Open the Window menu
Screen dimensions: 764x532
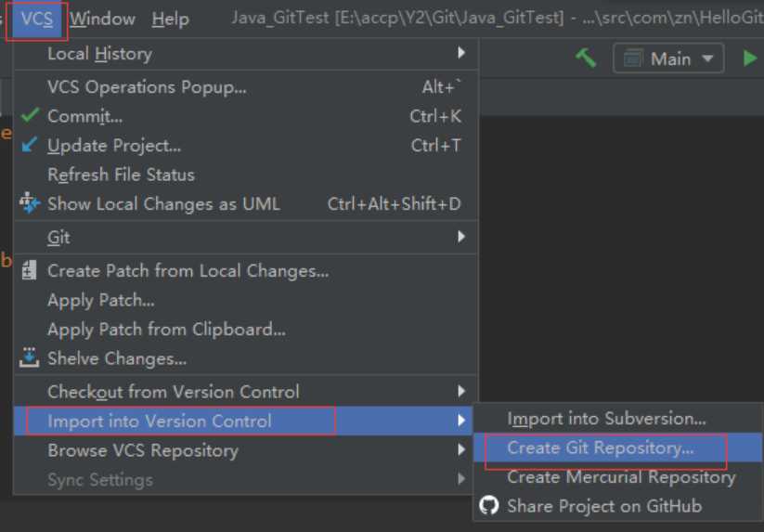pyautogui.click(x=102, y=19)
